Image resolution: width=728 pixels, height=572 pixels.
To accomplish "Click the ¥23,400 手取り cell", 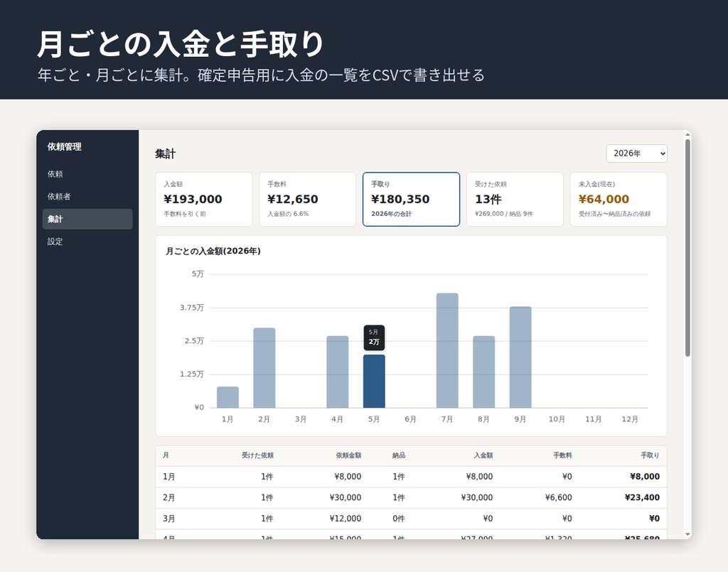I will point(642,497).
